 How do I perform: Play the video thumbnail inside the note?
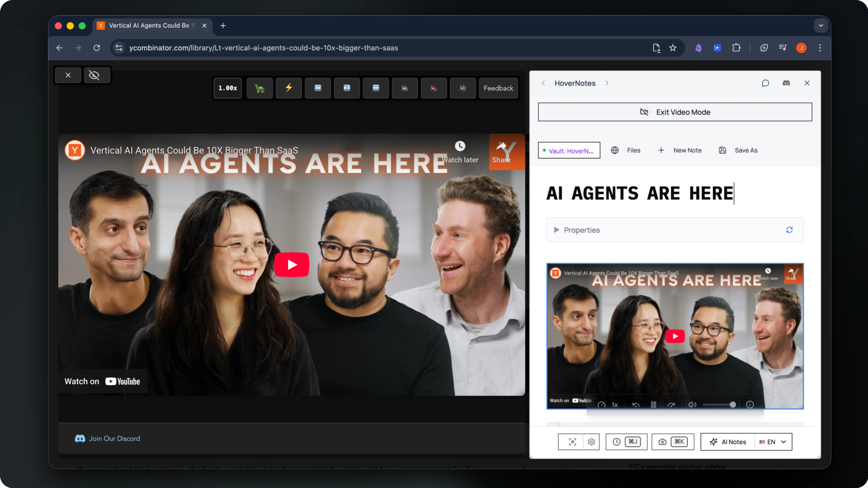pos(675,336)
